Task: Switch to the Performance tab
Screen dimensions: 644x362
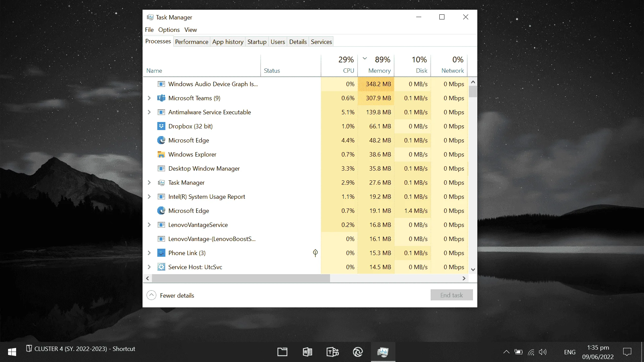Action: point(192,42)
